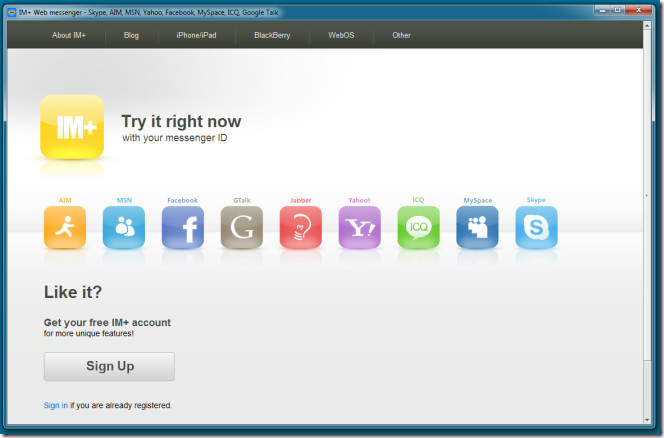The height and width of the screenshot is (438, 664).
Task: Minimize the IM+ Web messenger window
Action: pyautogui.click(x=602, y=10)
